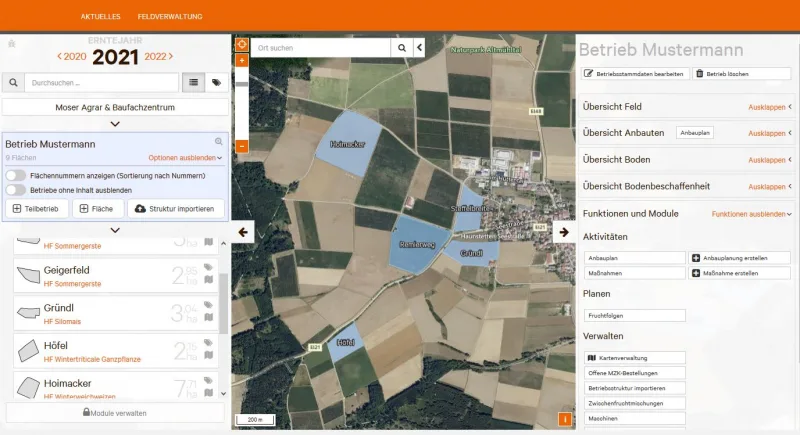Click Module verwalten button
The height and width of the screenshot is (435, 800).
click(115, 413)
